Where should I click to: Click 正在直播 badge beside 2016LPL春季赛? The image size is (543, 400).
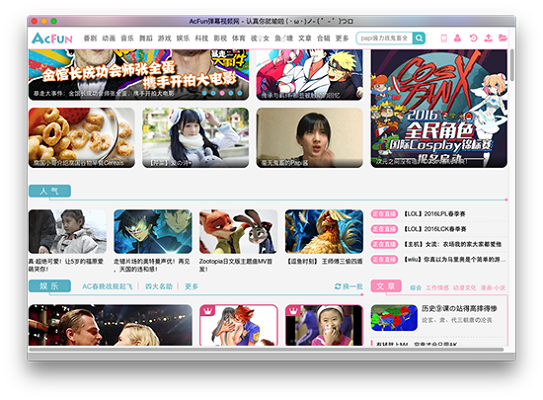click(384, 214)
